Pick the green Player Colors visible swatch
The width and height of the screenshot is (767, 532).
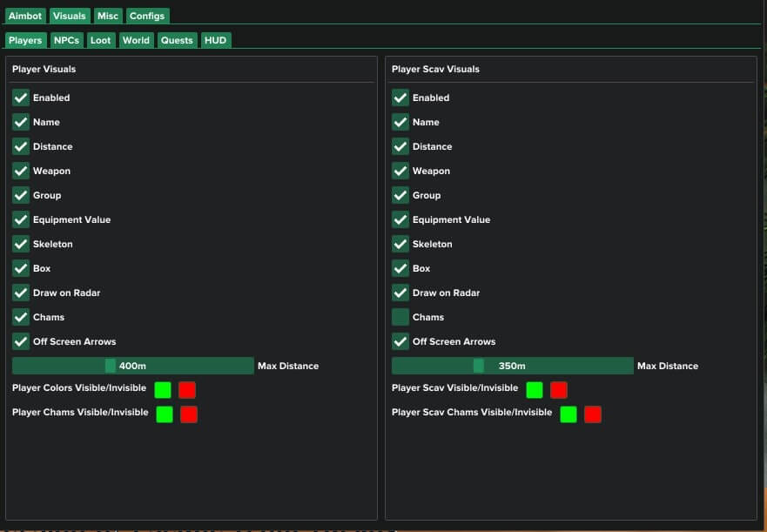pyautogui.click(x=163, y=389)
